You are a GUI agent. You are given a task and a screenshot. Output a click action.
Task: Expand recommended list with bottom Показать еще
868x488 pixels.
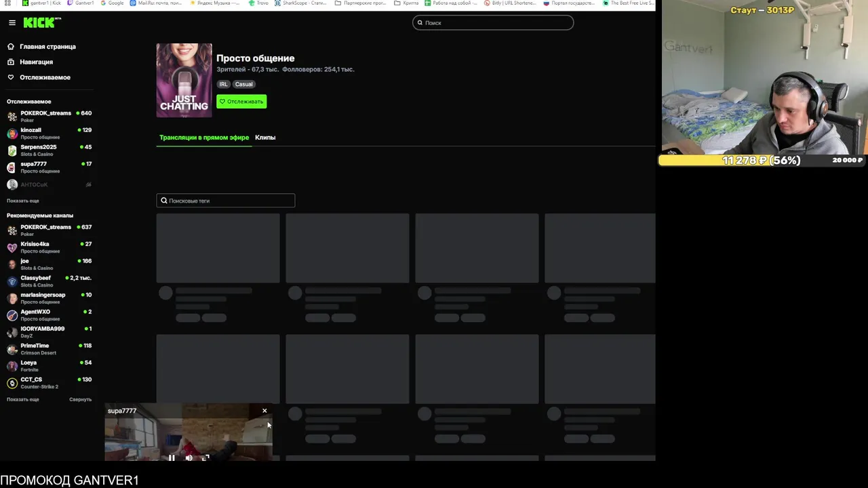23,399
